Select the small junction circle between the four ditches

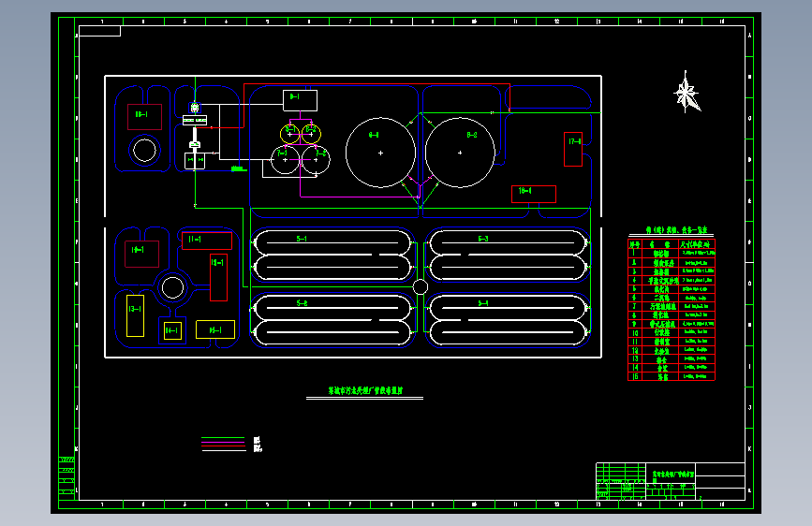point(421,286)
